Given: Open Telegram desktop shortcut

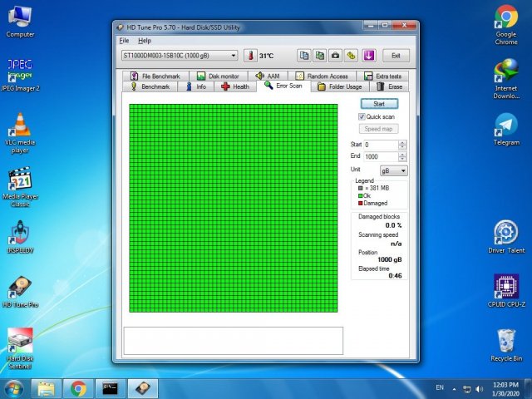Looking at the screenshot, I should (x=506, y=126).
